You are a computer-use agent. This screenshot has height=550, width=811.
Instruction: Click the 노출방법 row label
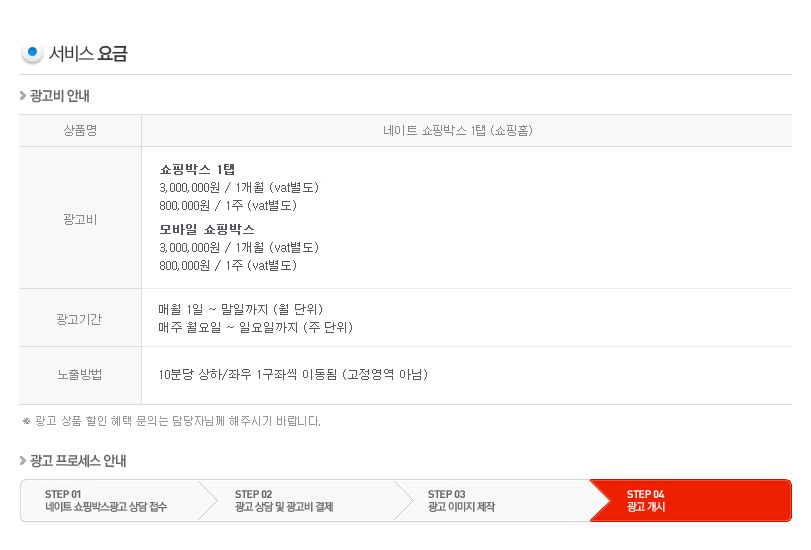tap(79, 374)
